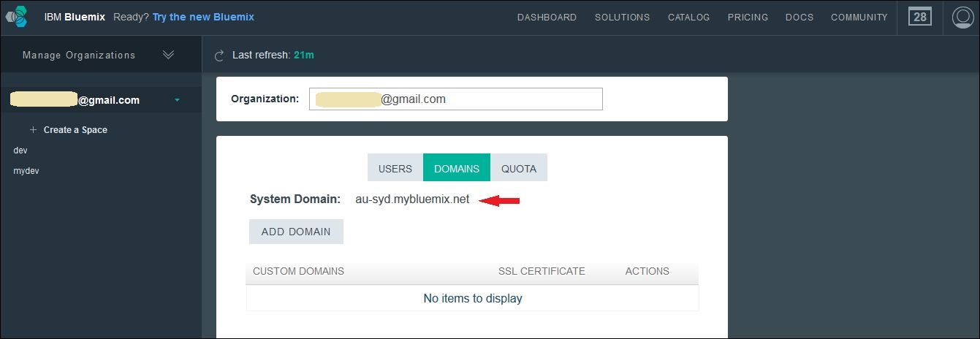
Task: Click the au-syd.mybluemix.net system domain text
Action: point(412,199)
